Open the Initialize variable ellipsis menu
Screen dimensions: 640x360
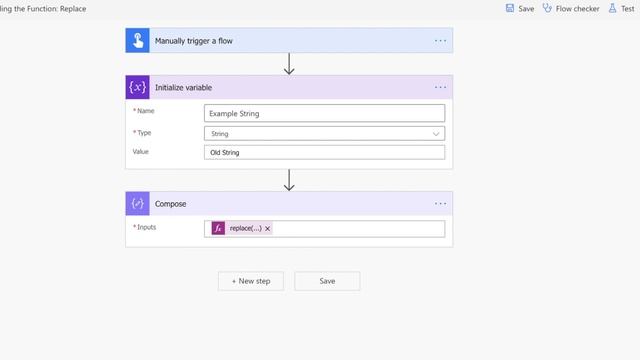440,87
